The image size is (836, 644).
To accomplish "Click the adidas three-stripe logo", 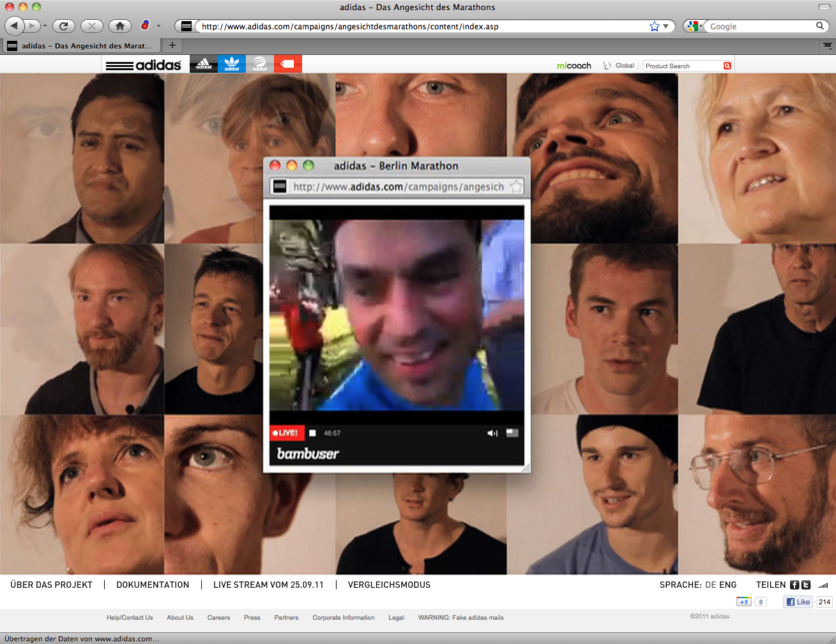I will (144, 64).
